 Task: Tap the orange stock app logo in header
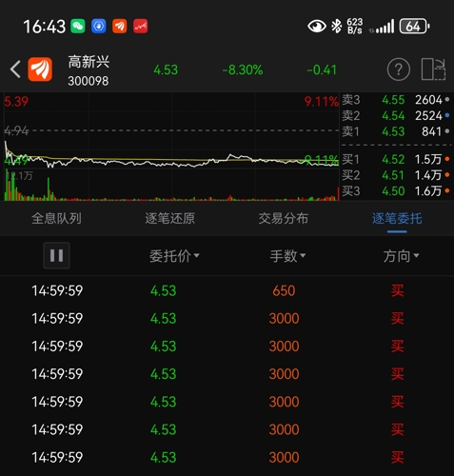pyautogui.click(x=40, y=69)
